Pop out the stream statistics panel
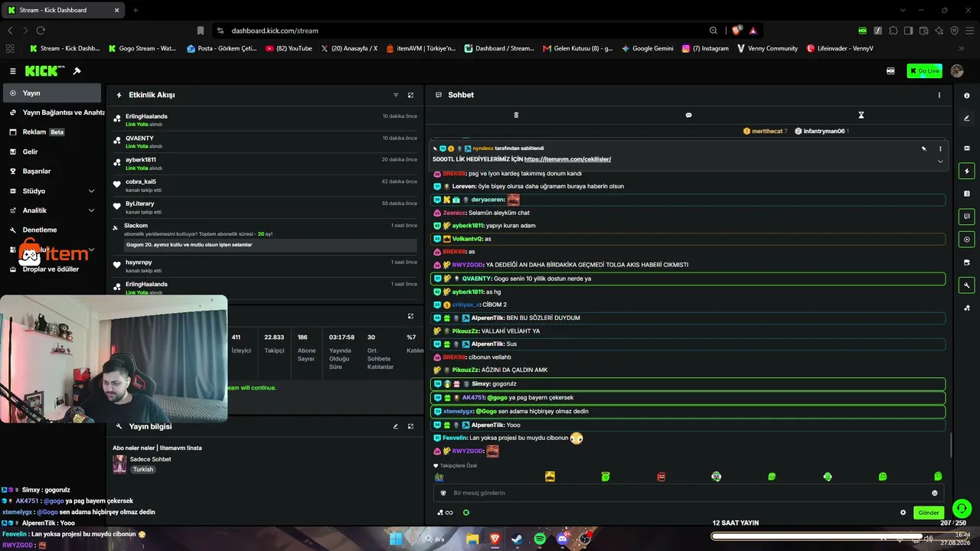This screenshot has height=551, width=980. [410, 316]
